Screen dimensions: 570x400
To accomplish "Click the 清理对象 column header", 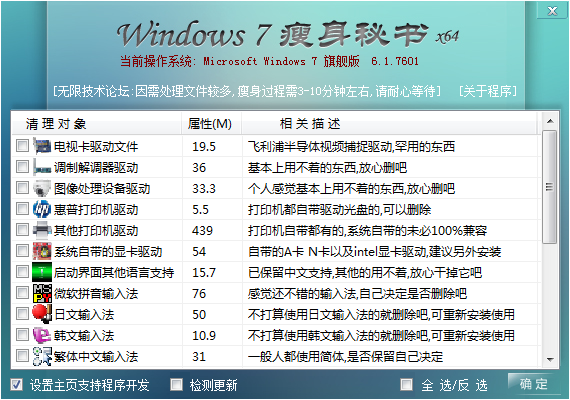I will tap(97, 124).
